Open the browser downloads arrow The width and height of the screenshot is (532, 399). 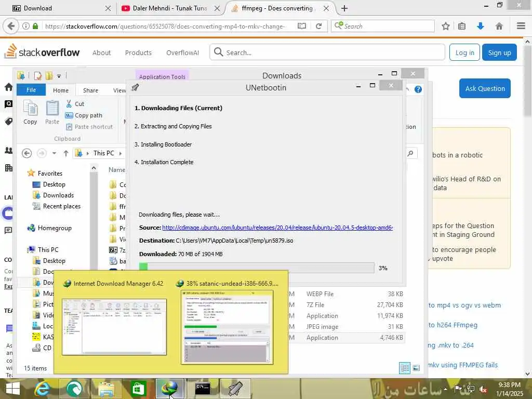pos(480,26)
